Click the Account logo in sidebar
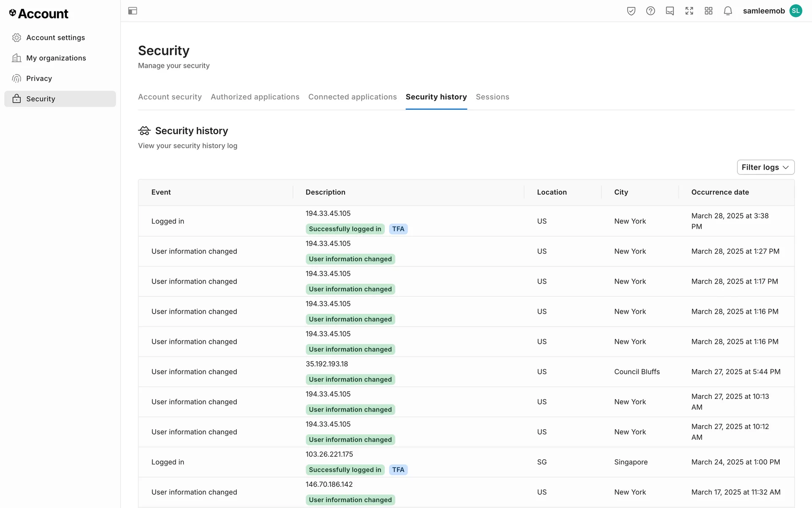 pos(38,14)
